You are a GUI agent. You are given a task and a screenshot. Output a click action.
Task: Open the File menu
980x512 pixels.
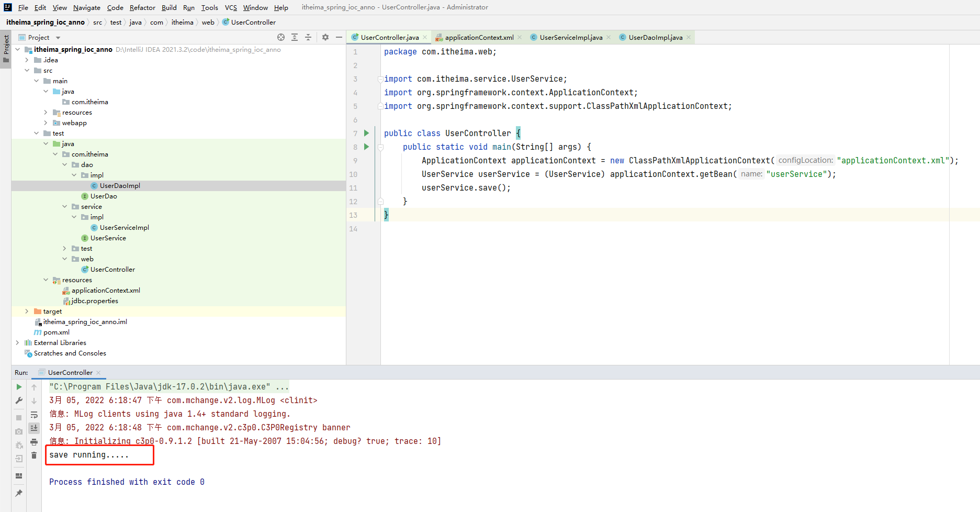pos(23,7)
